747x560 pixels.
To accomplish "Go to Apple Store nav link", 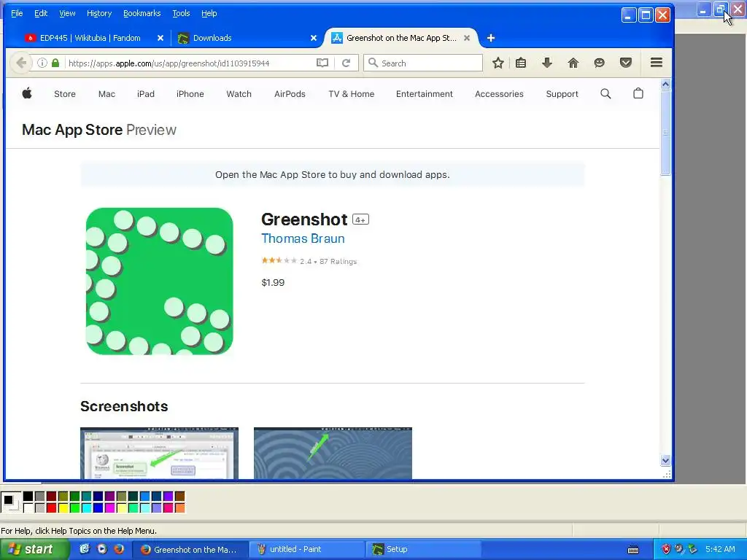I will [65, 94].
